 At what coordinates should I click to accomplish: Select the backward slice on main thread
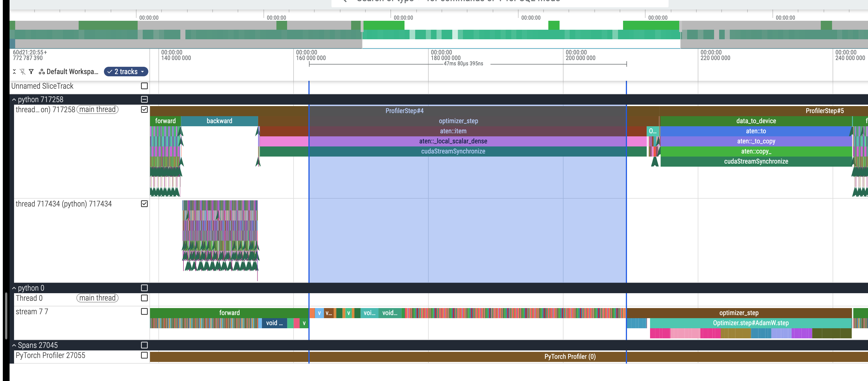[x=219, y=121]
